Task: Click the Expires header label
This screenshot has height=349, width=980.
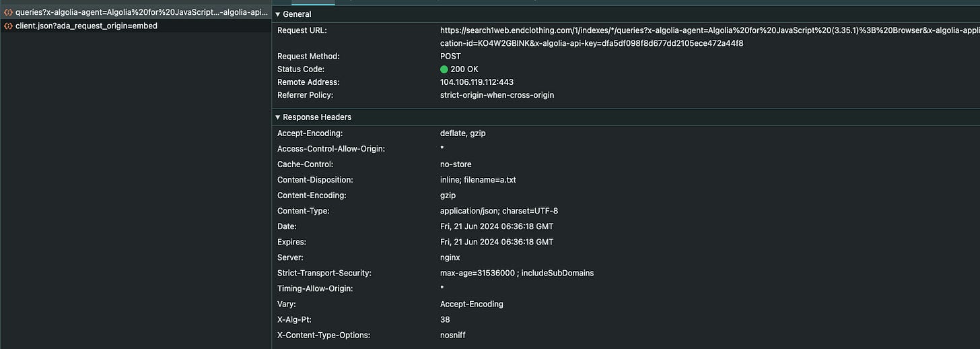Action: pyautogui.click(x=290, y=242)
